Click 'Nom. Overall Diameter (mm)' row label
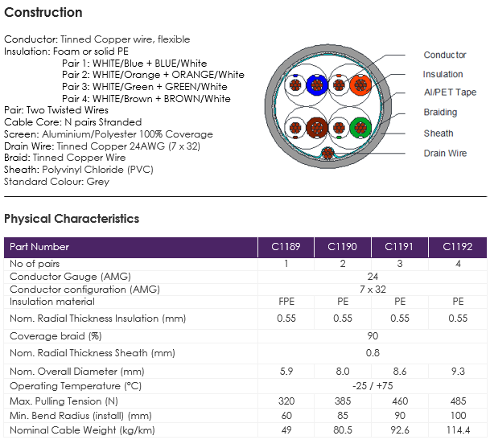 (77, 372)
